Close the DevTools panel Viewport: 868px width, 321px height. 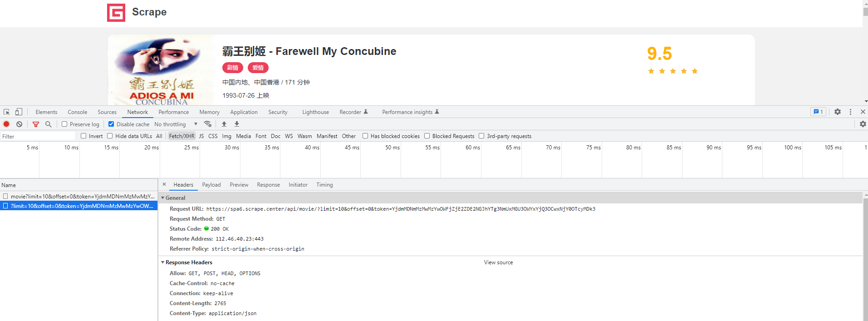[863, 112]
